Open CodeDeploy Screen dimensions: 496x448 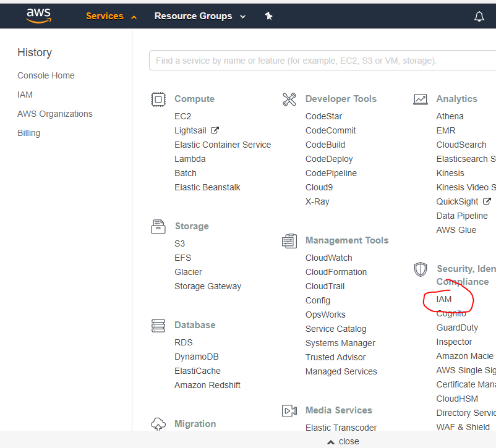coord(329,159)
